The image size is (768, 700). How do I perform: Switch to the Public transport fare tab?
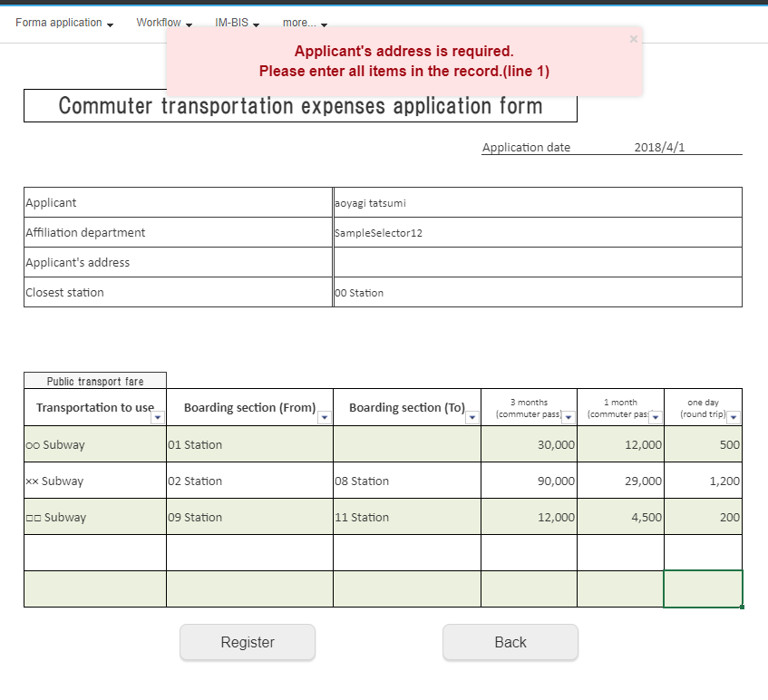pyautogui.click(x=95, y=381)
